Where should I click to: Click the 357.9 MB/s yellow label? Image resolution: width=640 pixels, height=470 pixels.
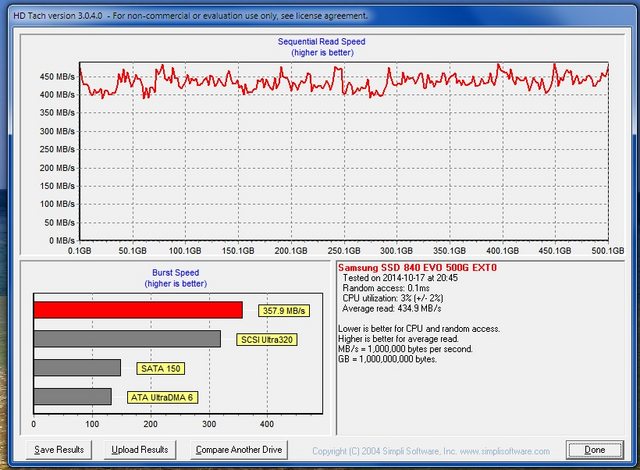(x=284, y=310)
